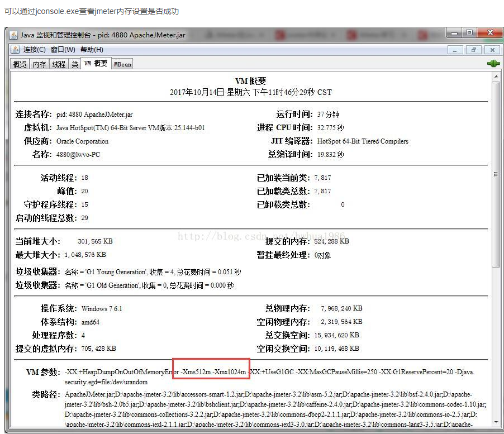Viewport: 504px width, 434px height.
Task: Click the 空闲物理内存 value 2,319,564 KB
Action: coord(341,322)
